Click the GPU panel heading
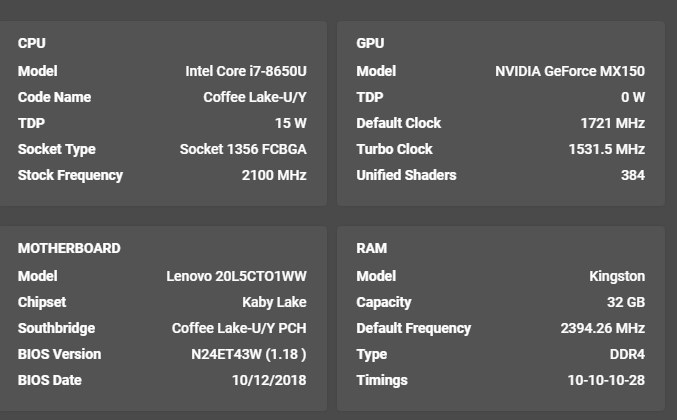Screen dimensions: 677x420 pyautogui.click(x=370, y=43)
